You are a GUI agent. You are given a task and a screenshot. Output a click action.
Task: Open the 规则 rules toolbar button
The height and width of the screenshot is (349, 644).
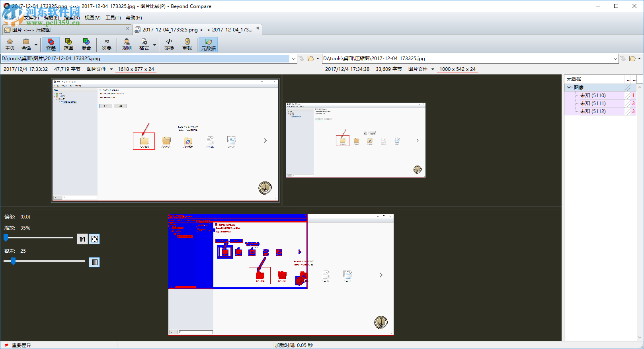click(x=127, y=45)
